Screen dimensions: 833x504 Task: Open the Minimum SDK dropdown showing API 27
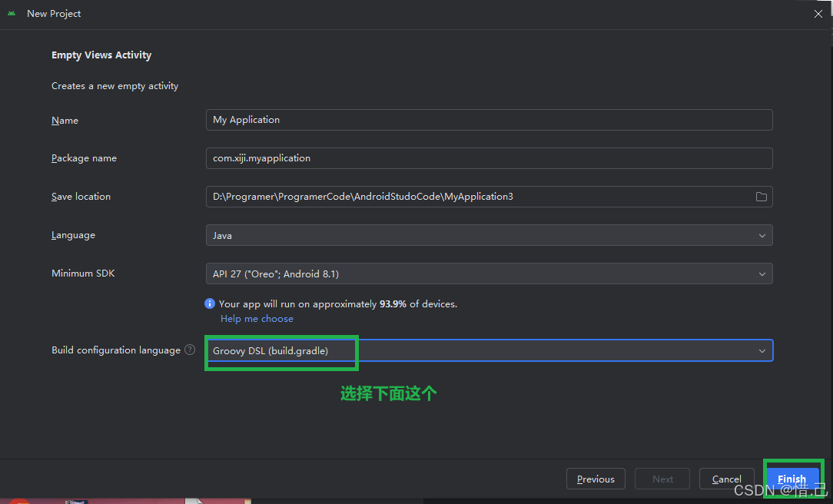[490, 274]
